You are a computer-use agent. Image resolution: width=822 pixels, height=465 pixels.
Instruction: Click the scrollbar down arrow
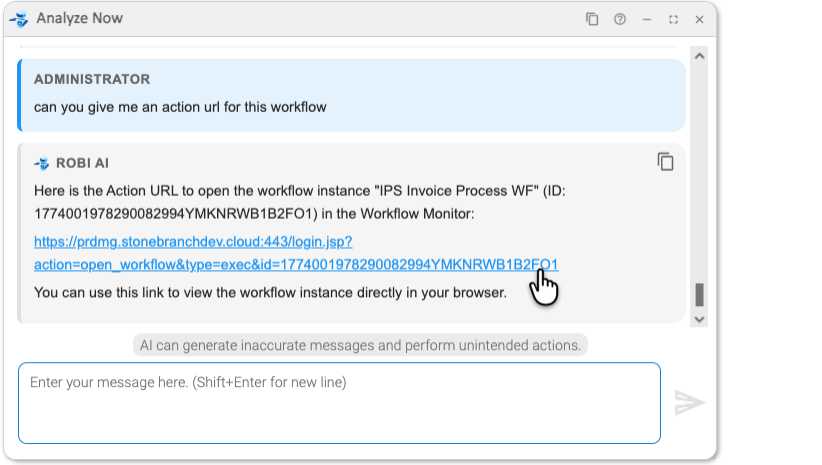tap(700, 318)
